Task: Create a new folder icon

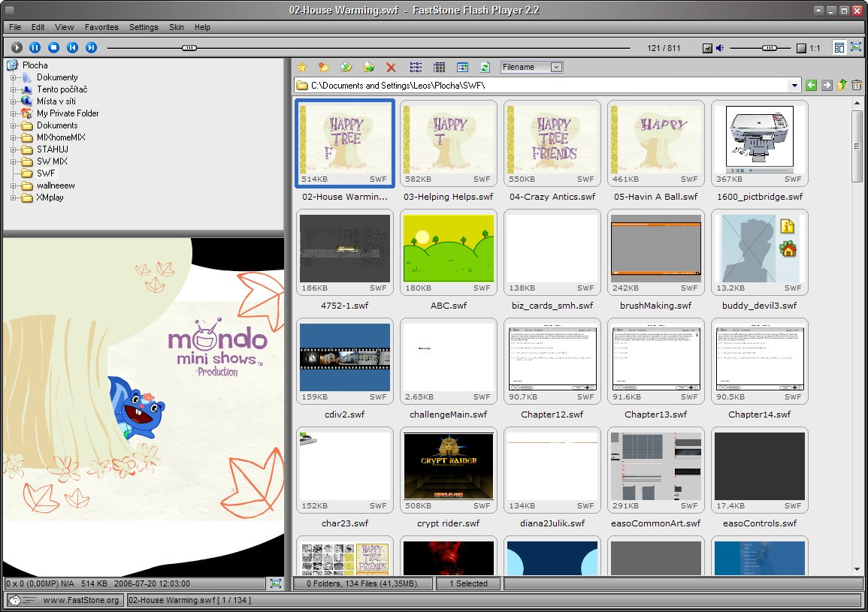Action: (x=324, y=67)
